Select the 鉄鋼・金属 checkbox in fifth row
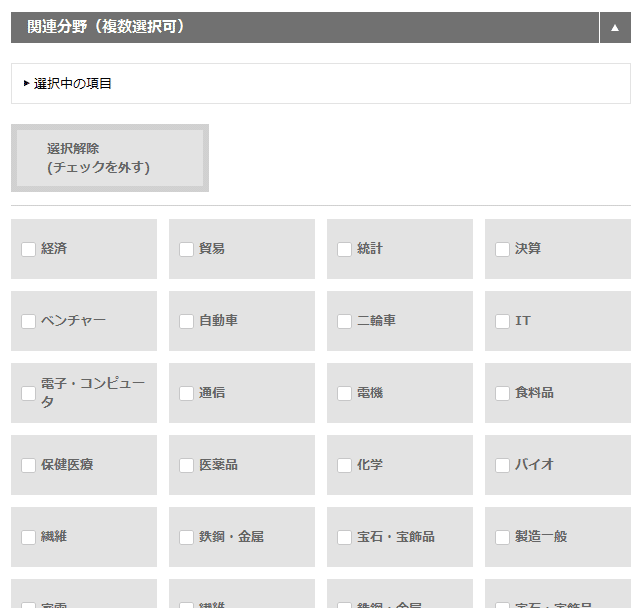 click(186, 537)
